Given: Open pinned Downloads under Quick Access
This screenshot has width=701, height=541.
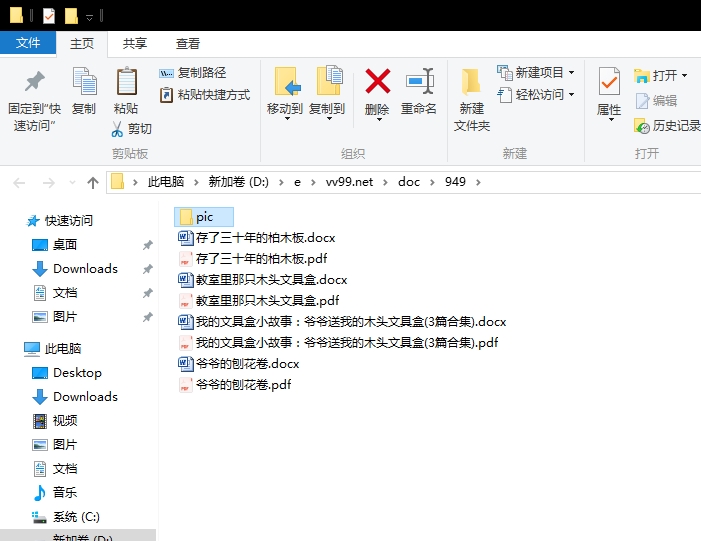Looking at the screenshot, I should click(x=75, y=269).
